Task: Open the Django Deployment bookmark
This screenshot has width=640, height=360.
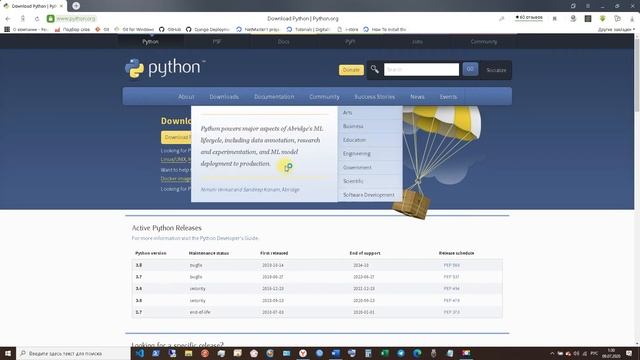Action: click(x=208, y=29)
